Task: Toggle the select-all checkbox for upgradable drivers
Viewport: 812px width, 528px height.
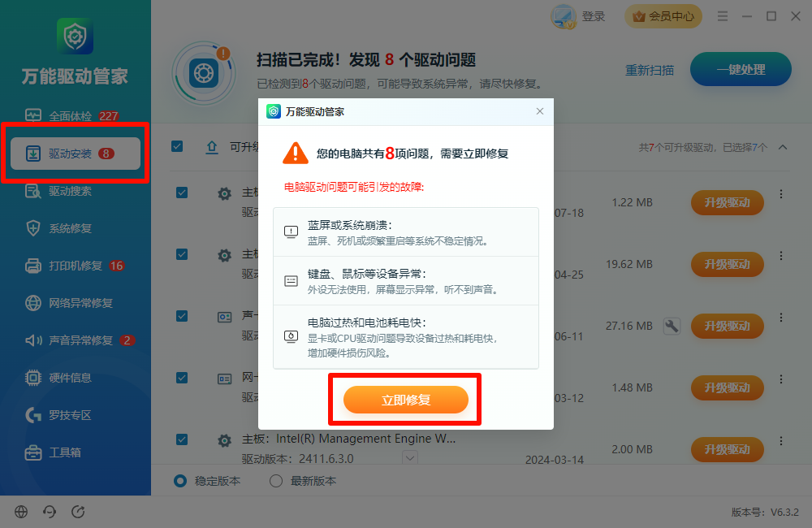Action: [177, 147]
